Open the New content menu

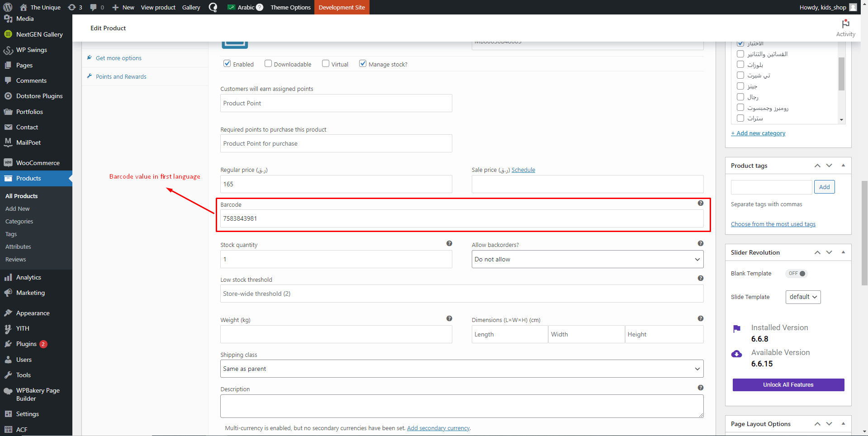pyautogui.click(x=123, y=7)
